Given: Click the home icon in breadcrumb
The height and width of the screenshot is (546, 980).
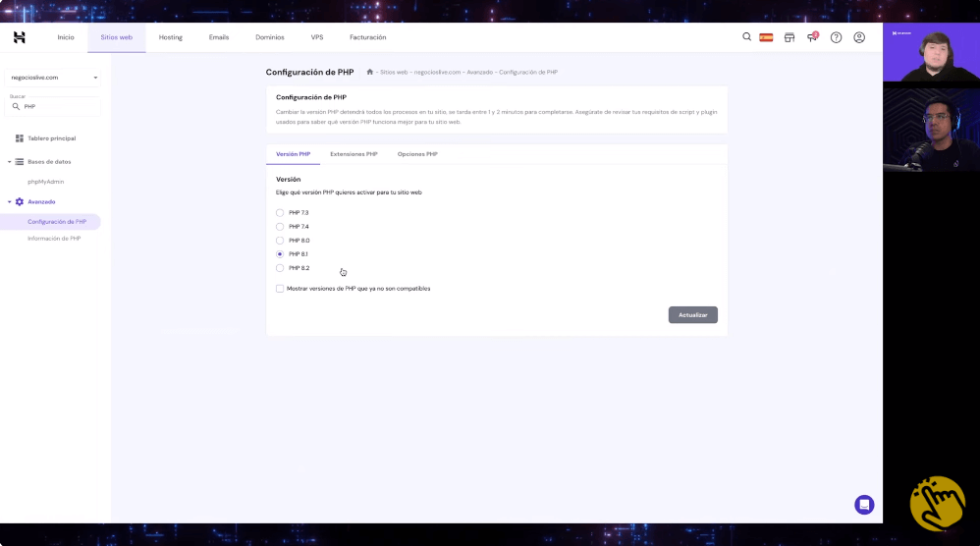Looking at the screenshot, I should coord(370,72).
